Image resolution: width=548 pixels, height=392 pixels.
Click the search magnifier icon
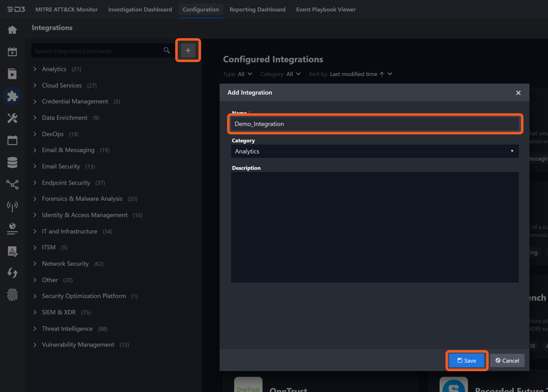(x=167, y=51)
